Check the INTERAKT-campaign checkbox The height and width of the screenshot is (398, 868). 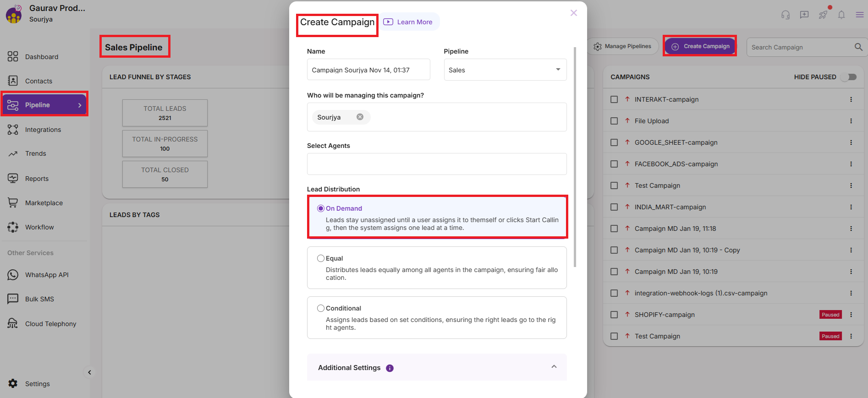click(614, 99)
